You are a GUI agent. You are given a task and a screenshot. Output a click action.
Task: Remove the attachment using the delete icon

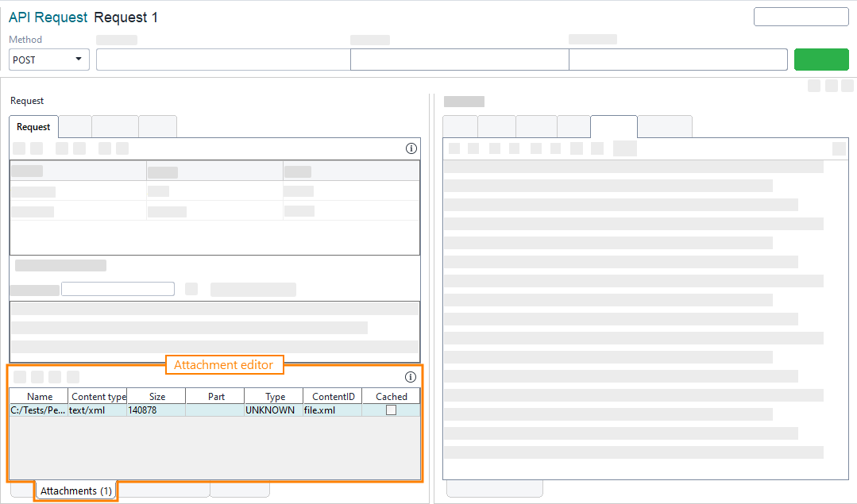[x=37, y=376]
